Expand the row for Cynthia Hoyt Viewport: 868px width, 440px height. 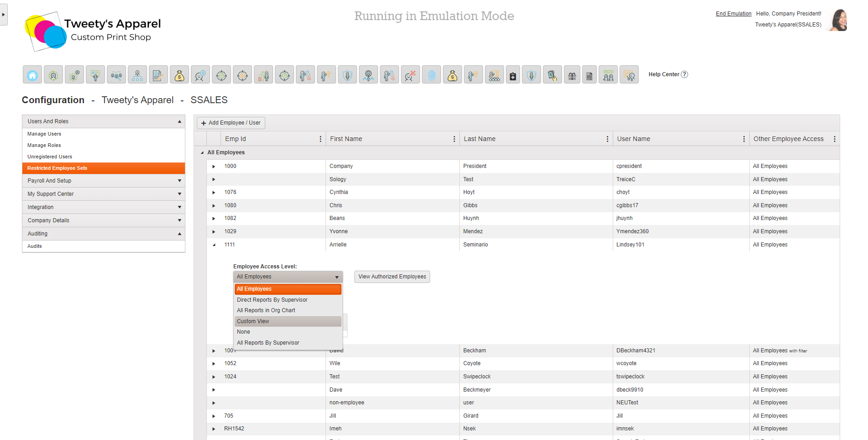214,193
